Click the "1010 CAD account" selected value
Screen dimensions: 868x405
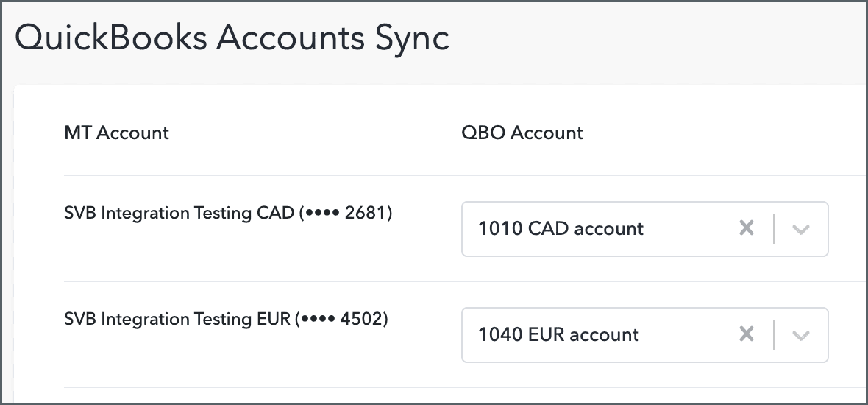[561, 229]
